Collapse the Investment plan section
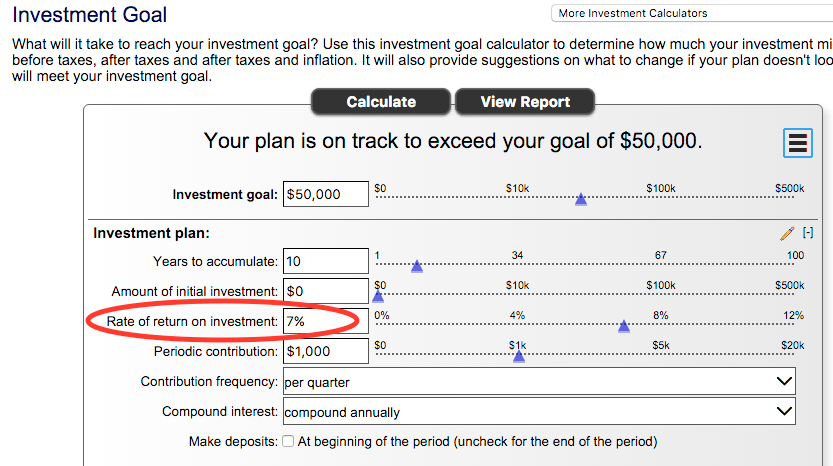This screenshot has height=466, width=833. [808, 233]
